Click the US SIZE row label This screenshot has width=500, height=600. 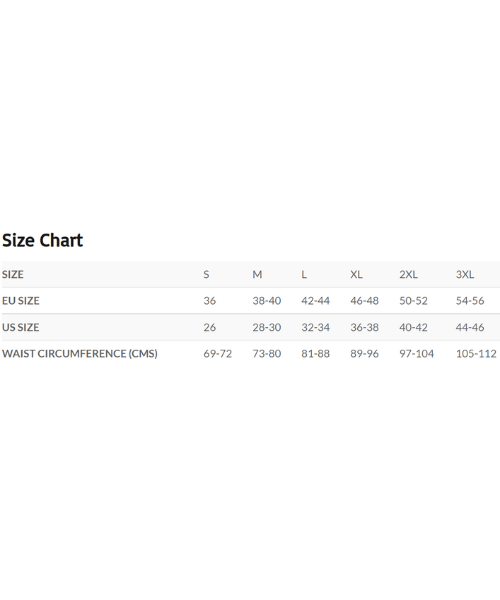(21, 327)
